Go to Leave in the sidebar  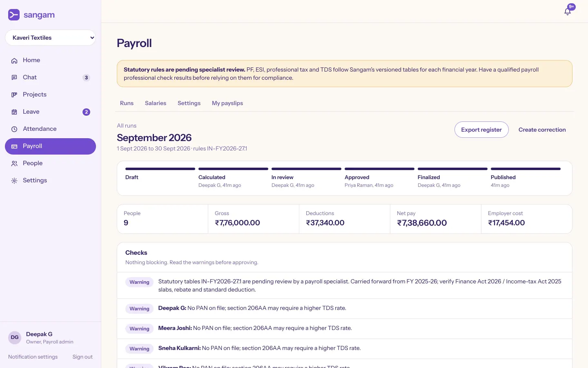(50, 112)
